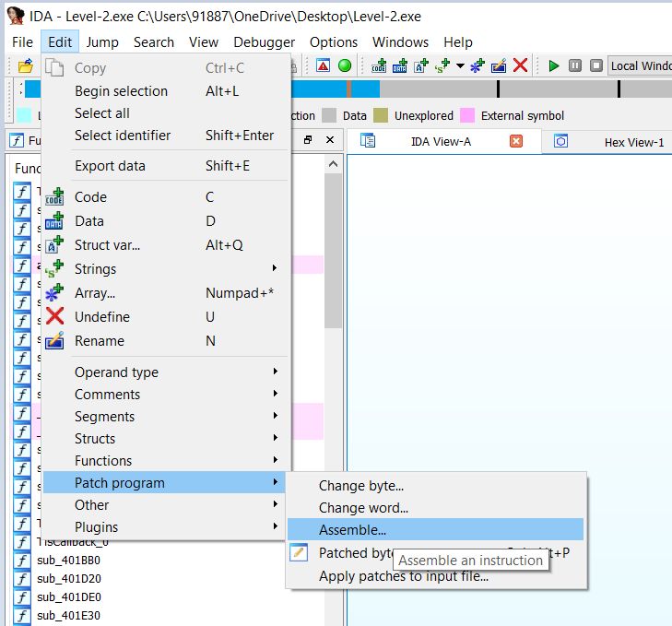Choose Rename menu entry
Screen dimensions: 672x626
(166, 341)
